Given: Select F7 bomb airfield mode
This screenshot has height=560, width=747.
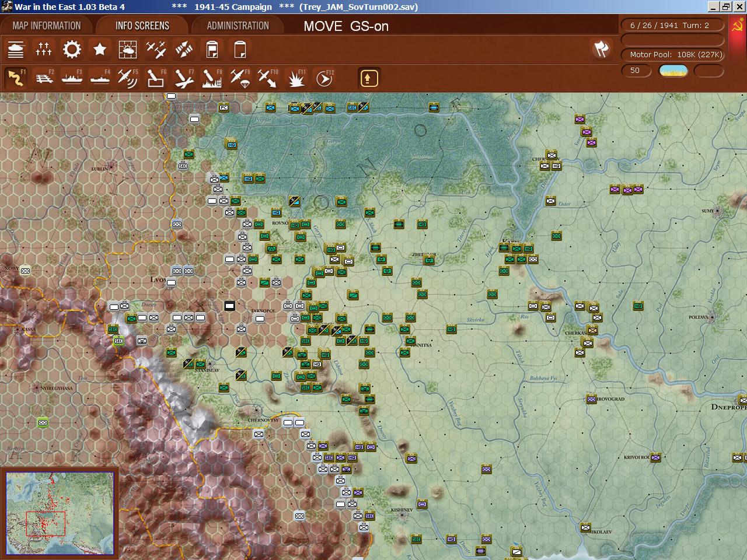Looking at the screenshot, I should click(x=184, y=78).
